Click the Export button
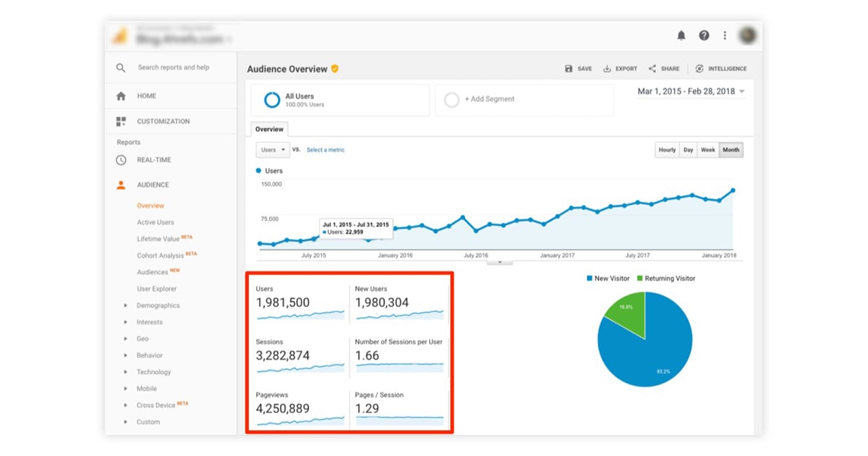The width and height of the screenshot is (868, 456). click(620, 69)
